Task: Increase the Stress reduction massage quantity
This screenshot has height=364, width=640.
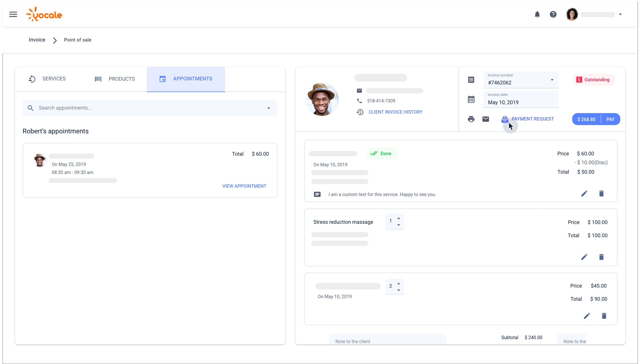Action: pyautogui.click(x=399, y=218)
